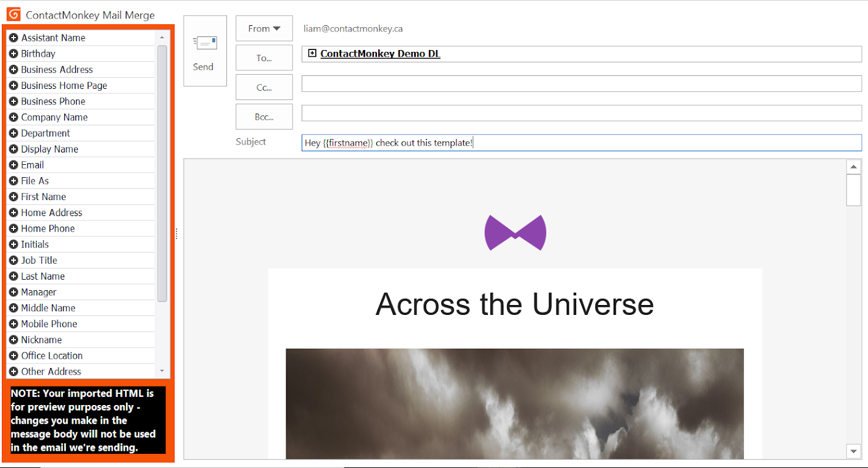The image size is (868, 468).
Task: Click the ContactMonkey Demo DL recipient link
Action: click(x=381, y=54)
